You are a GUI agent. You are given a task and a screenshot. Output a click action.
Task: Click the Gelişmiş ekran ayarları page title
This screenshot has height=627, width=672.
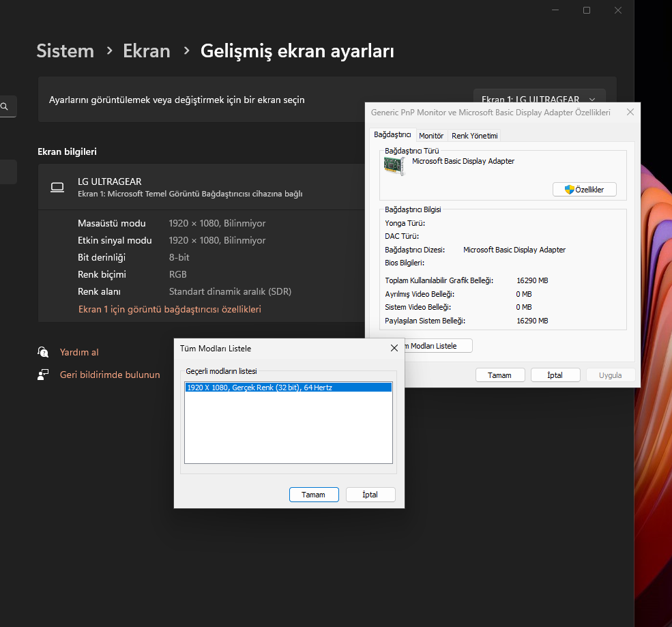[297, 51]
